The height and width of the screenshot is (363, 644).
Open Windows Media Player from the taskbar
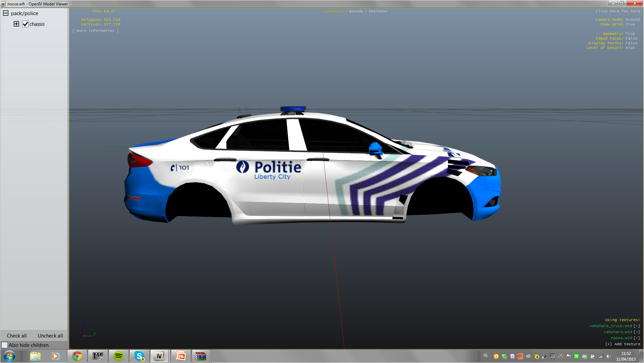55,356
